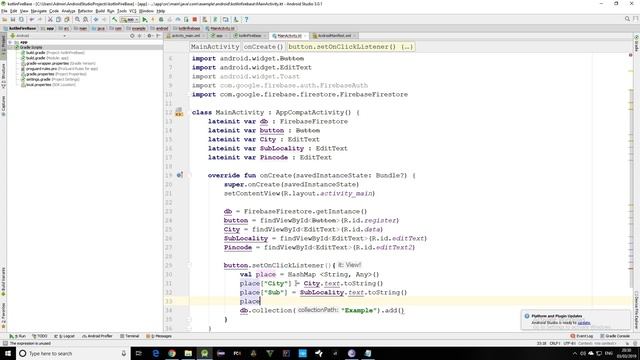Select settings.gradle in project tree

pyautogui.click(x=50, y=79)
